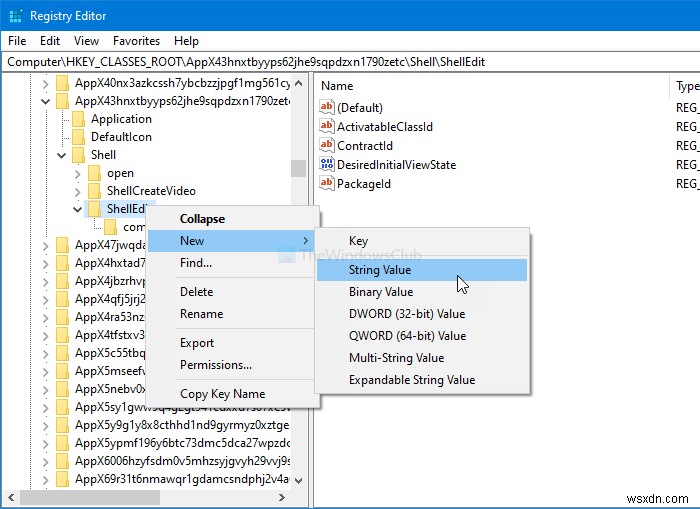Open the Favorites menu
700x509 pixels.
click(x=136, y=41)
